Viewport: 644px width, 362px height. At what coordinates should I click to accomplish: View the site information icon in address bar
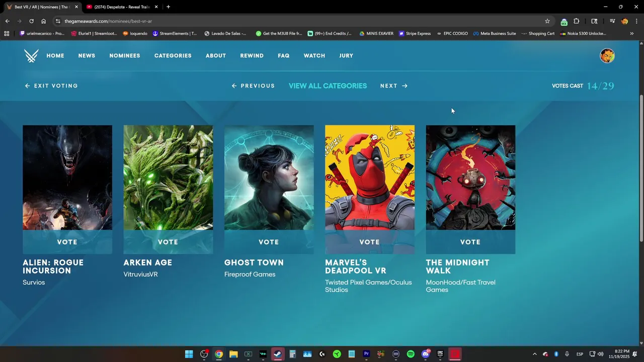58,21
